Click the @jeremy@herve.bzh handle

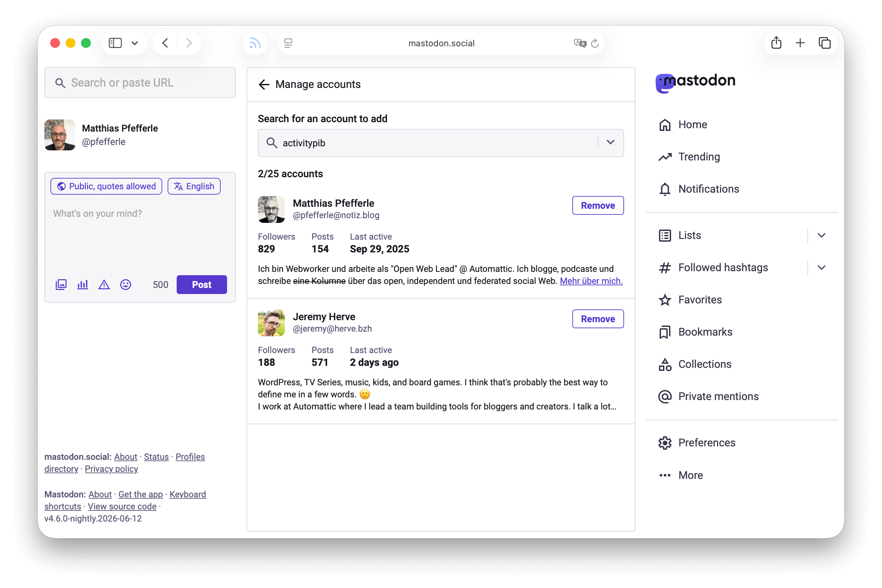tap(332, 329)
